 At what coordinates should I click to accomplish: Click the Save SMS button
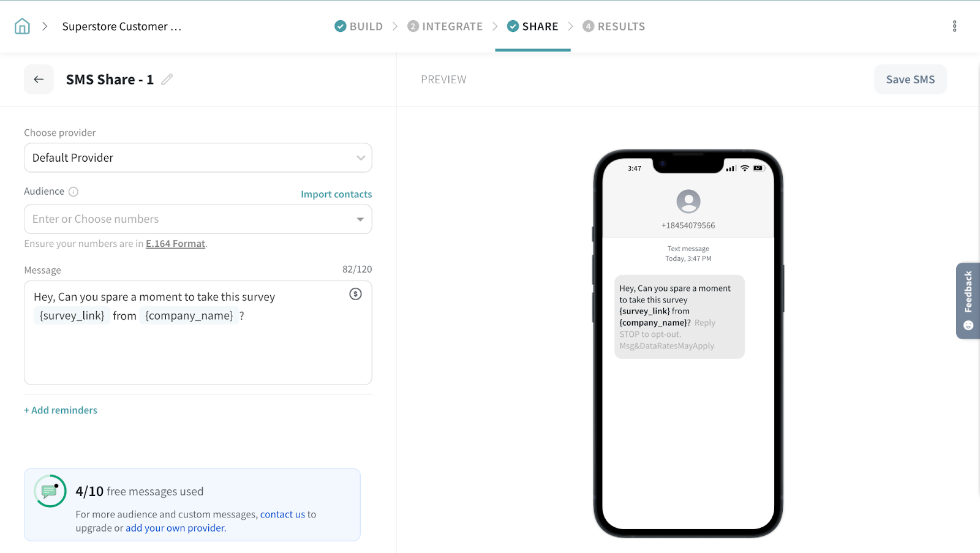point(910,80)
